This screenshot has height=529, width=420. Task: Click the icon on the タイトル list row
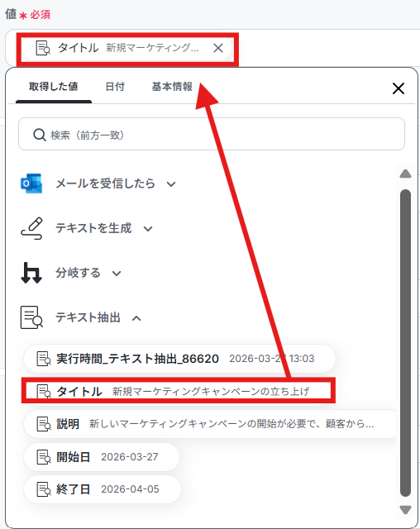[x=44, y=391]
